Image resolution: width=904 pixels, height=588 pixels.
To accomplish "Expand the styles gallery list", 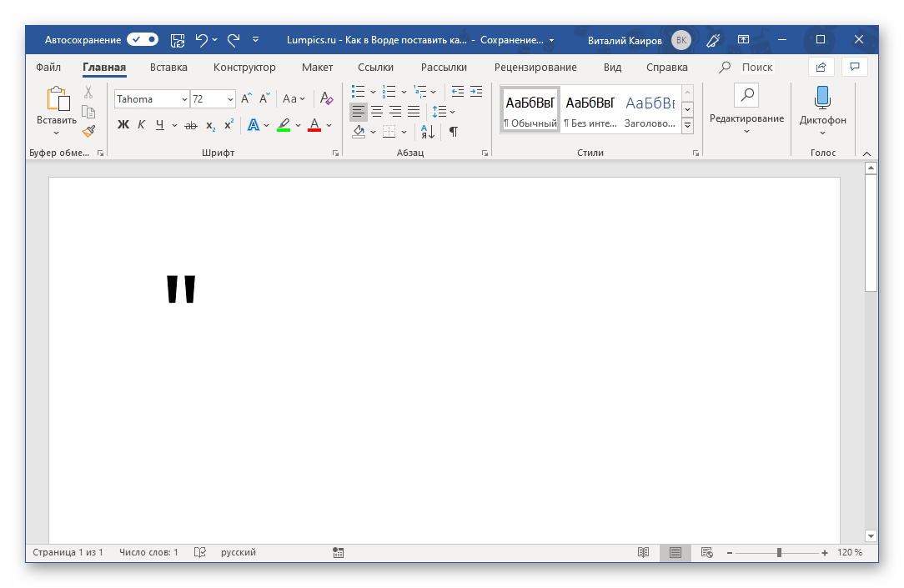I will [688, 126].
